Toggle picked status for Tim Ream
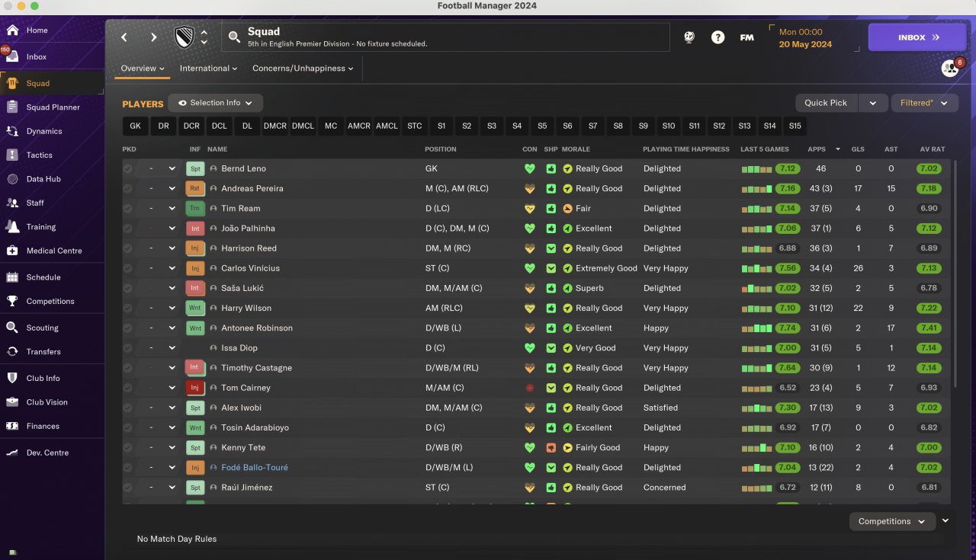This screenshot has width=976, height=560. [x=128, y=208]
